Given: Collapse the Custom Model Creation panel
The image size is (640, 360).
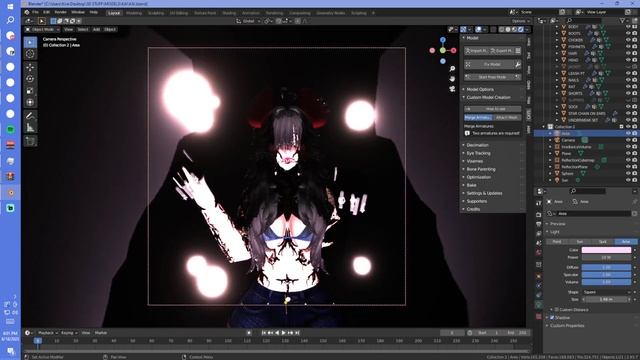Looking at the screenshot, I should pyautogui.click(x=488, y=97).
